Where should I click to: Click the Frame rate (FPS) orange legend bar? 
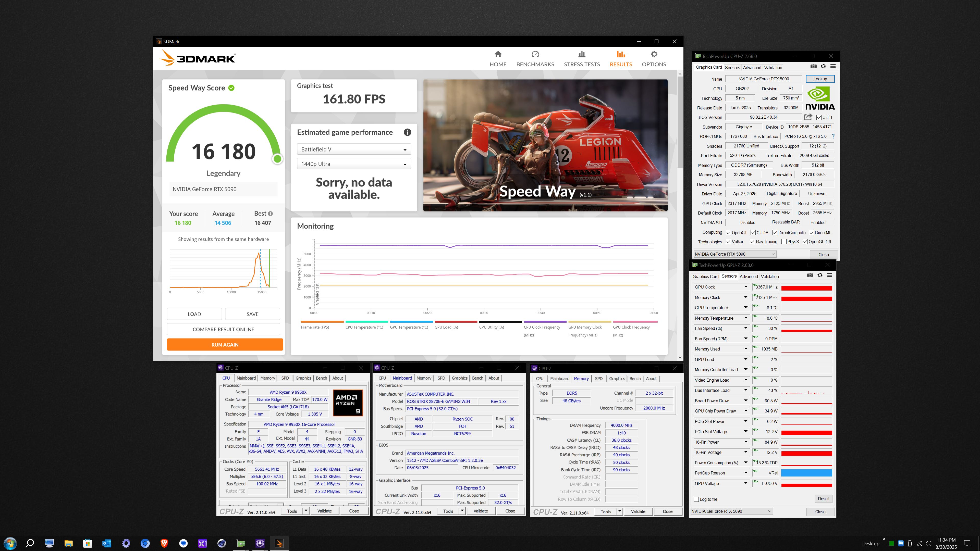322,322
